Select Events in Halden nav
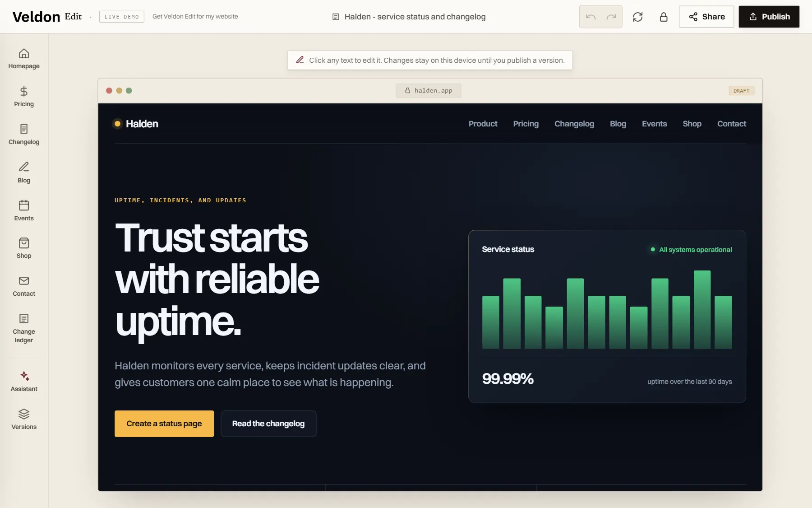The height and width of the screenshot is (508, 812). tap(655, 124)
